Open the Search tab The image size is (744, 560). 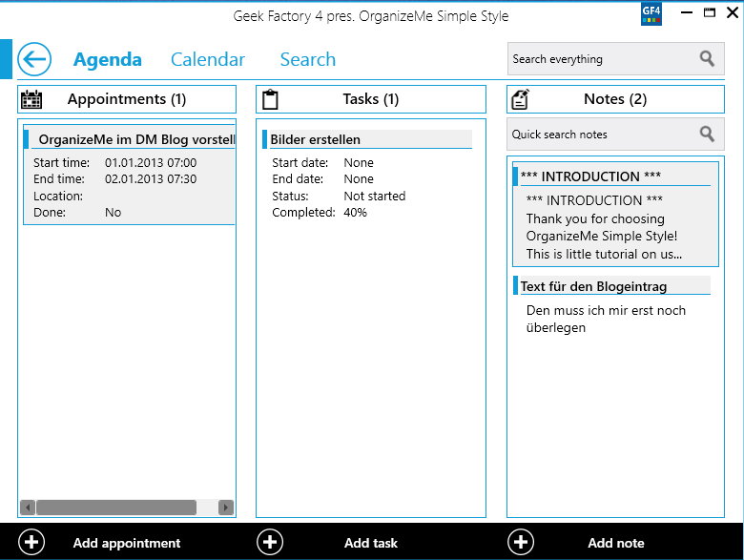307,60
